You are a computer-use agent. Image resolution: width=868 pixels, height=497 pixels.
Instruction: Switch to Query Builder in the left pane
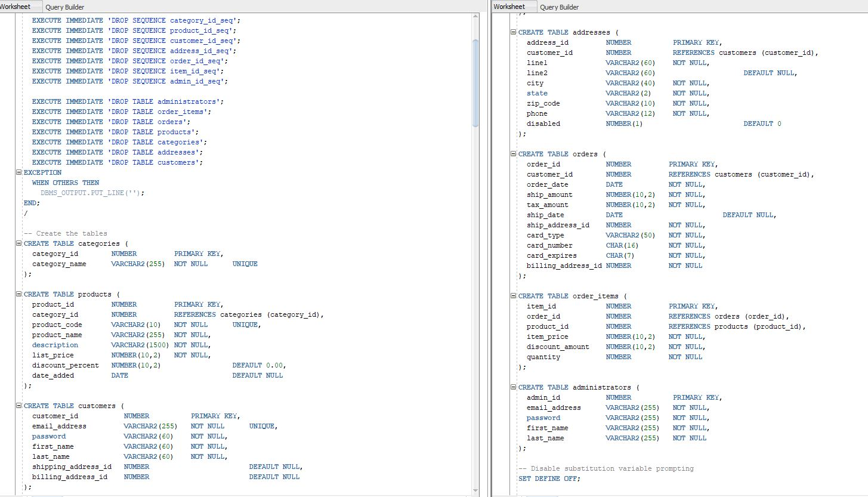66,7
